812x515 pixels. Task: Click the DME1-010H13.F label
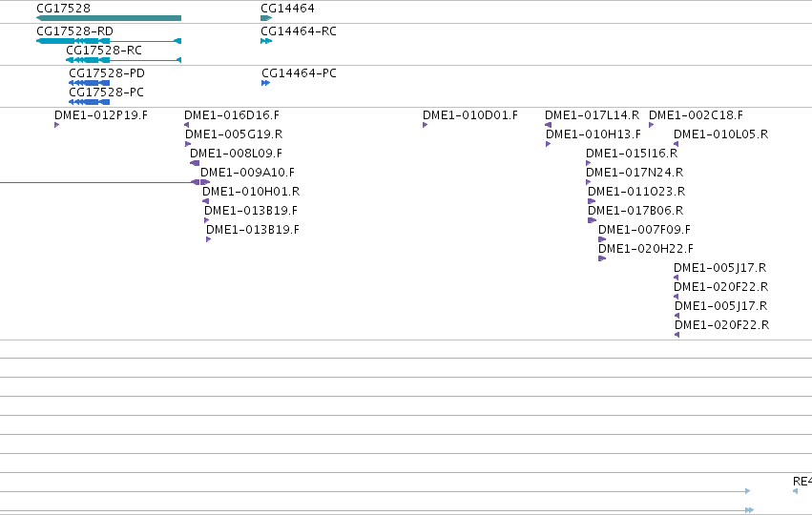click(593, 134)
